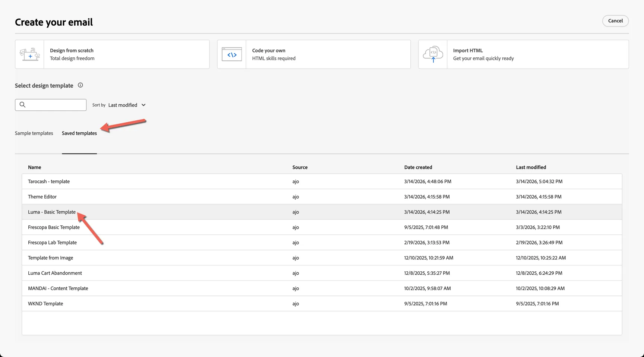Screen dimensions: 644x357
Task: Sort table by Name column header
Action: (x=35, y=167)
